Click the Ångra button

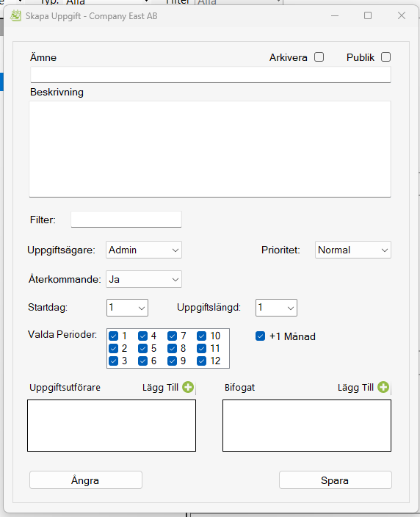point(86,480)
